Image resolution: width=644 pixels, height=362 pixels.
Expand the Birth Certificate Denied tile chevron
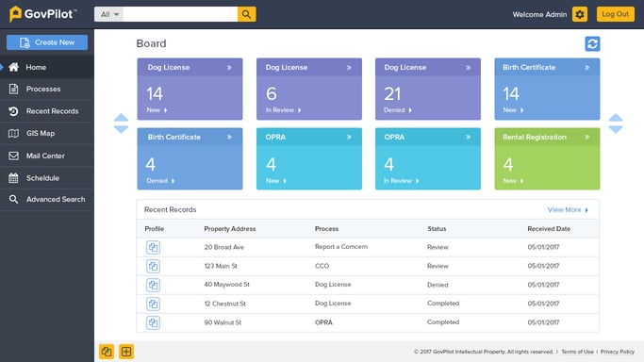coord(229,137)
